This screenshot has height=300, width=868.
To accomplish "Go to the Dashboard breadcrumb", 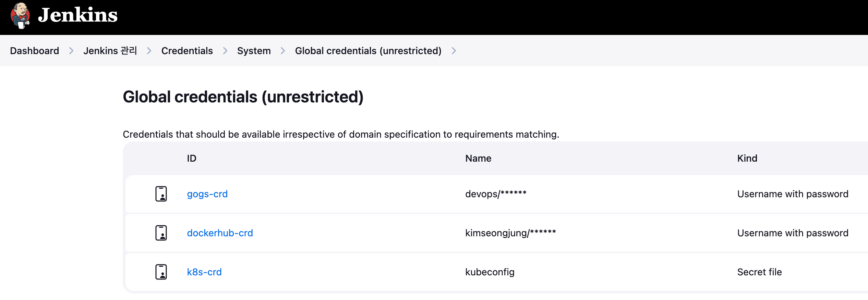I will coord(35,51).
